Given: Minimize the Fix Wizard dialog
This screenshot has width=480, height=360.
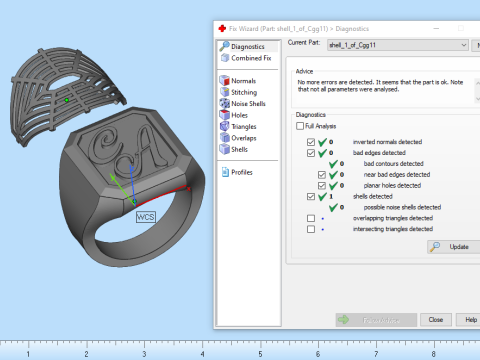Looking at the screenshot, I should (436, 29).
